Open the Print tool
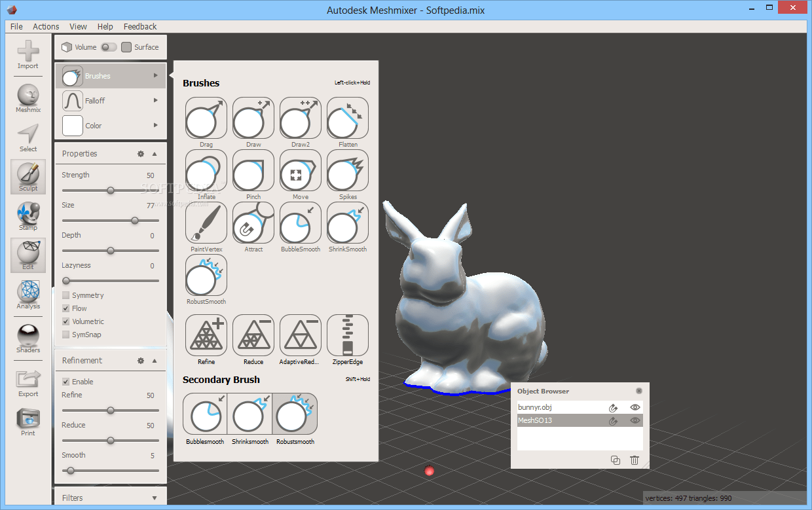Screen dimensions: 812x510 click(x=28, y=422)
